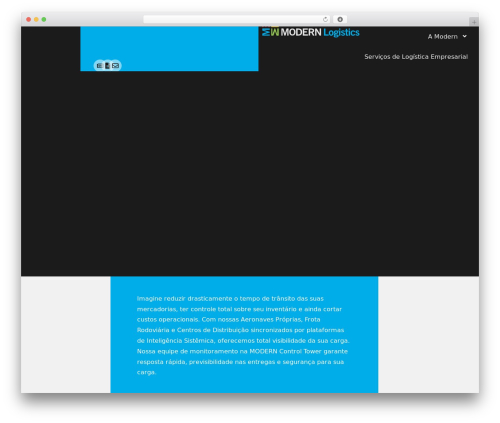This screenshot has height=423, width=500.
Task: Click the Modern Logistics logo
Action: [x=311, y=32]
